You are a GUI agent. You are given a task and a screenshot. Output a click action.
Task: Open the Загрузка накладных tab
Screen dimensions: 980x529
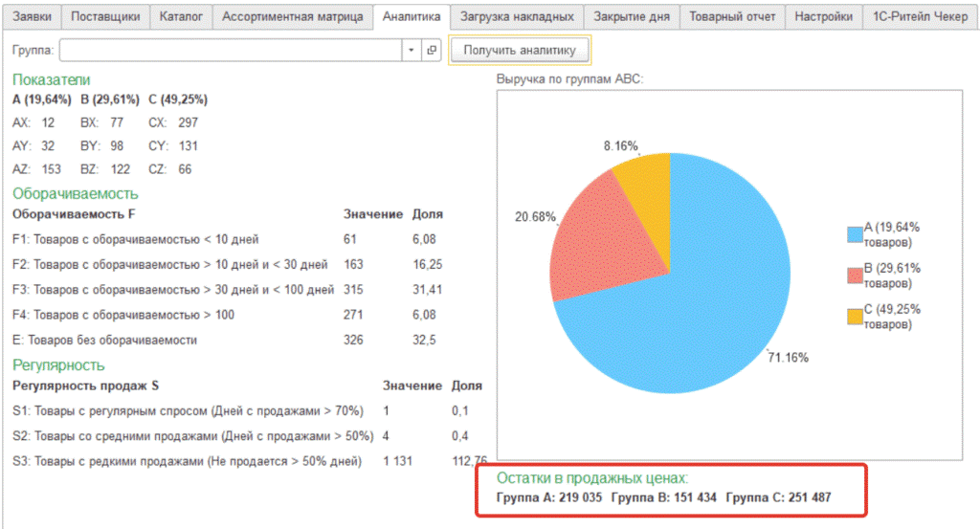tap(517, 16)
